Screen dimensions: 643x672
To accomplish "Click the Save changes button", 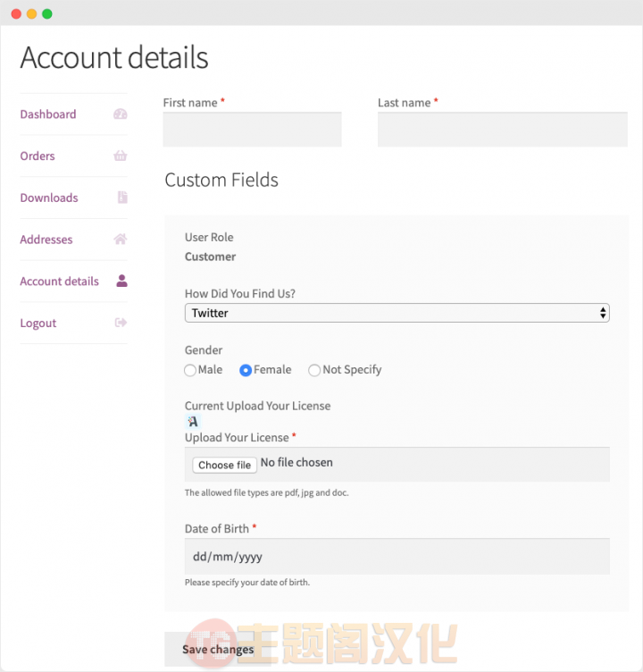I will click(x=218, y=650).
